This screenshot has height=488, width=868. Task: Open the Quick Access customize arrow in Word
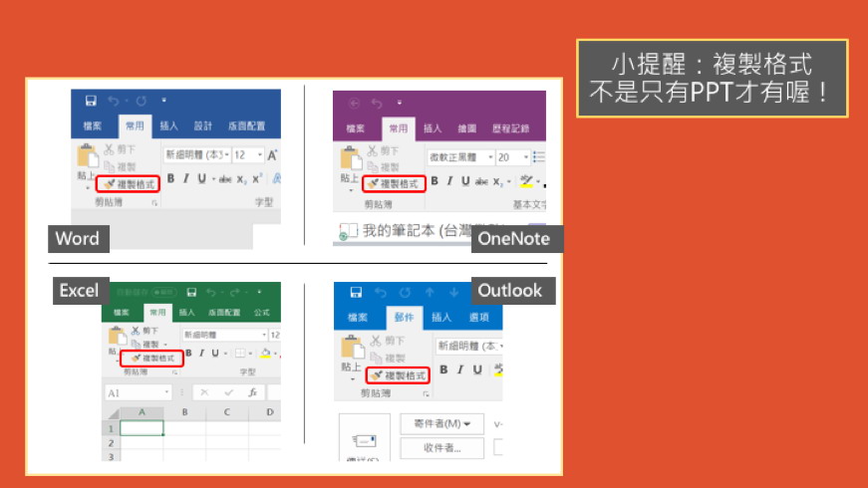[163, 101]
